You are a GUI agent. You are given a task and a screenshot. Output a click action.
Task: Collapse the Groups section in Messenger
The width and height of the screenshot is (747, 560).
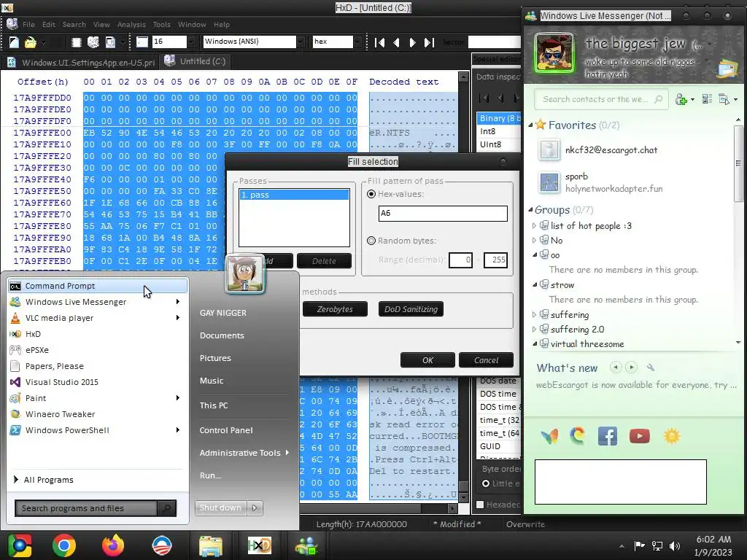click(x=531, y=210)
